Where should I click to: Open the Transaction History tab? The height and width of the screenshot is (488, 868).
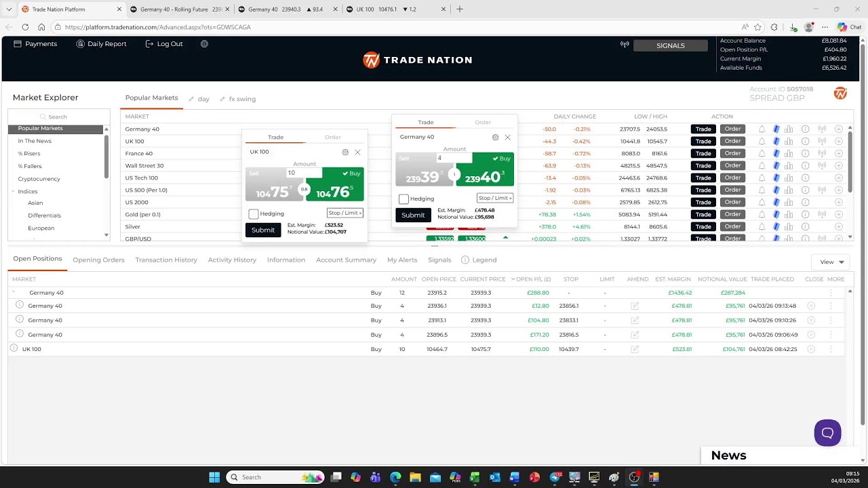click(166, 260)
